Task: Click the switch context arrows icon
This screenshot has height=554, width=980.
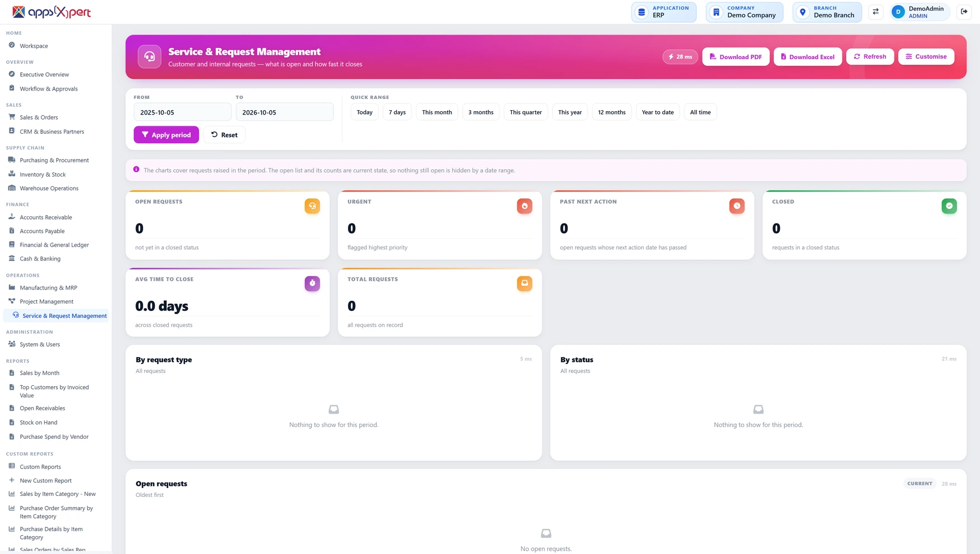Action: point(875,12)
